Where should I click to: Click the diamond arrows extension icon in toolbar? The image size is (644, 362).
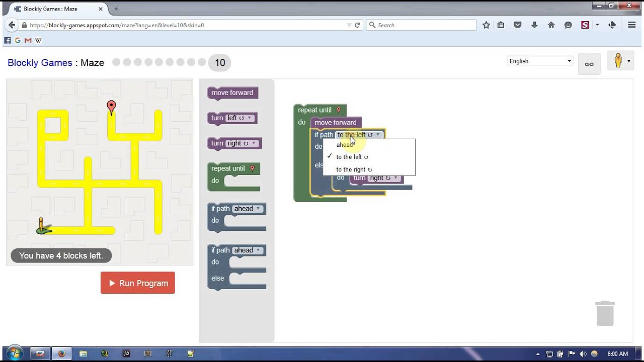click(612, 25)
